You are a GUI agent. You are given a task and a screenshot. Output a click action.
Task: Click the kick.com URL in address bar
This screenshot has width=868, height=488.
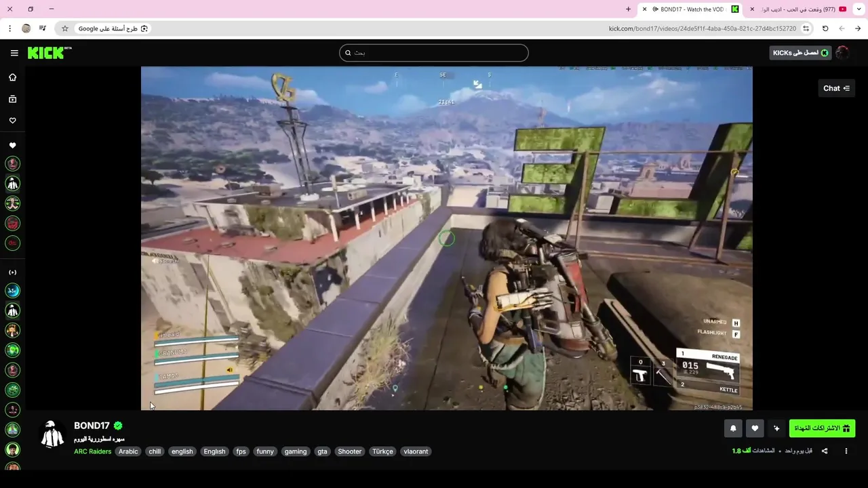(x=703, y=28)
